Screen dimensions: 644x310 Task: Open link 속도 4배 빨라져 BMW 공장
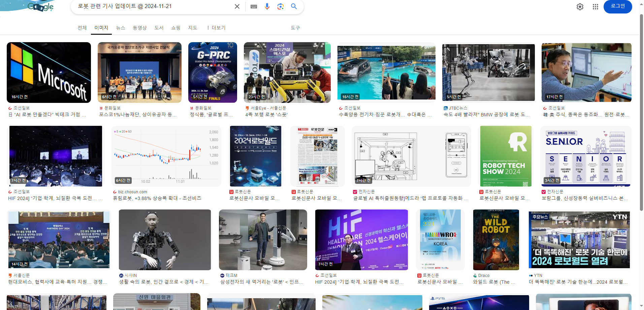click(x=487, y=115)
